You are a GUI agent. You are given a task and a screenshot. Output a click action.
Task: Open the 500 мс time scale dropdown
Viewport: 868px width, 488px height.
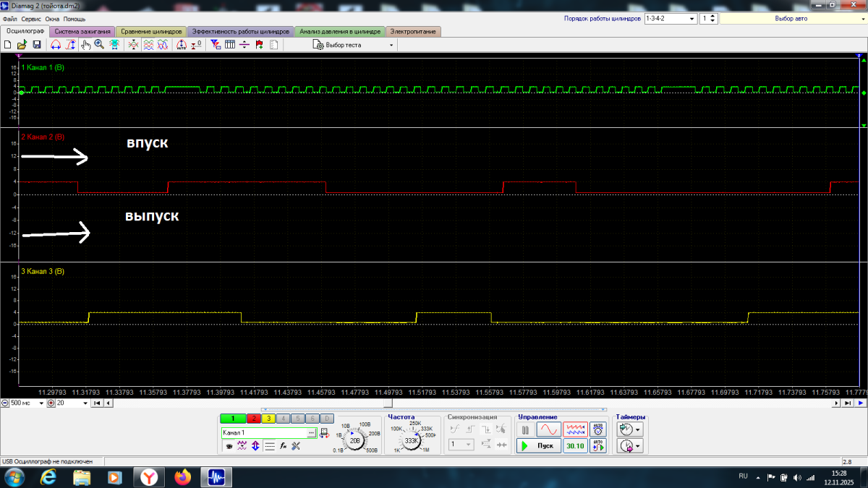[41, 403]
